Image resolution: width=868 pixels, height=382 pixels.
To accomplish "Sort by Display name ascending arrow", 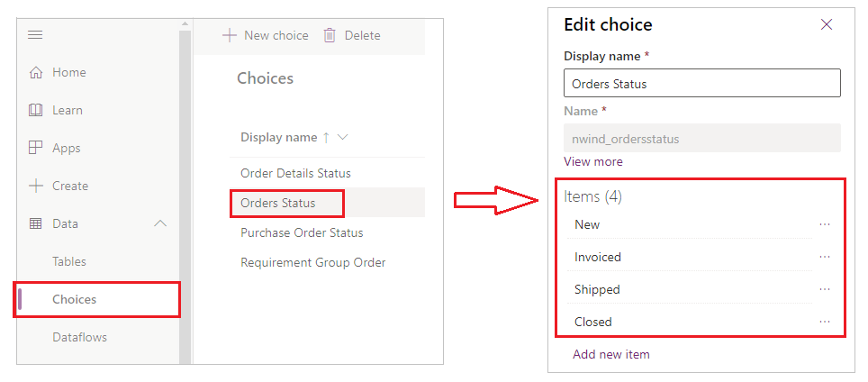I will (x=326, y=138).
